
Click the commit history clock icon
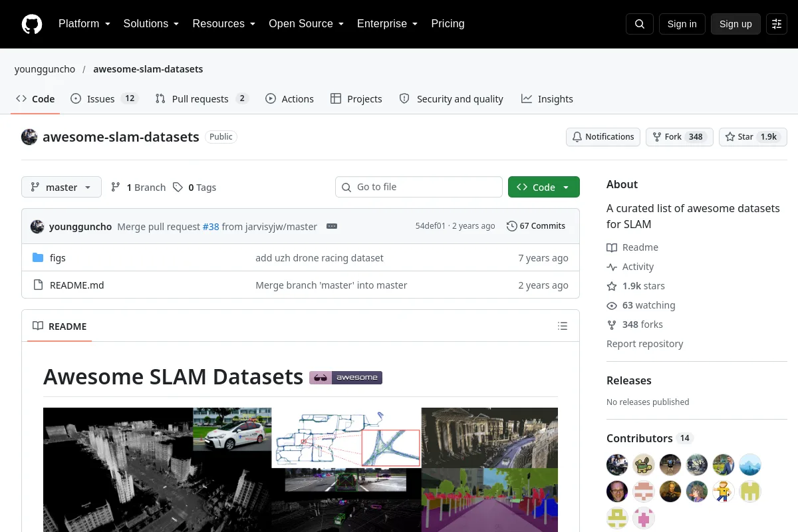511,226
